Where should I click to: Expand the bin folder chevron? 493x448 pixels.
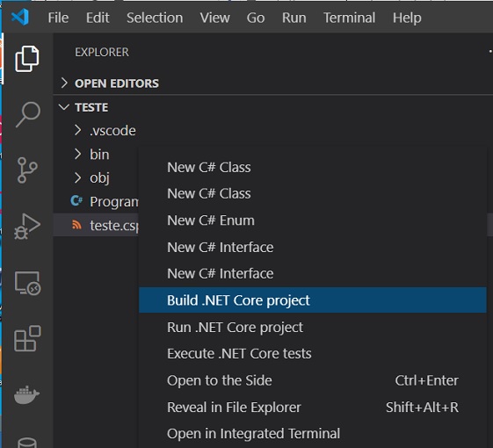pos(77,154)
